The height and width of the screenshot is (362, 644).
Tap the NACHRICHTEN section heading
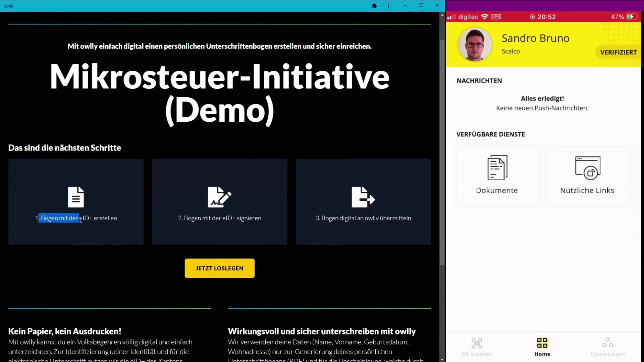point(479,81)
